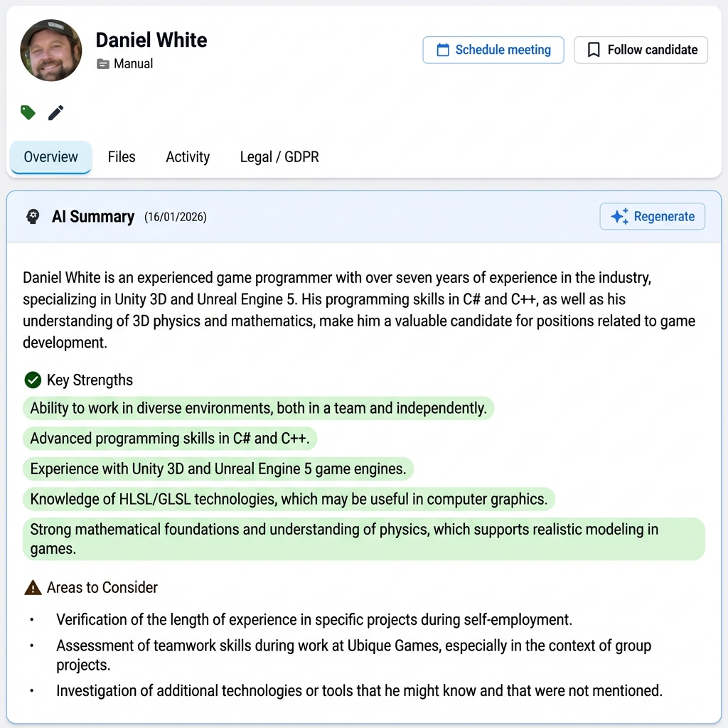This screenshot has width=728, height=728.
Task: Click the sparkle icon in Regenerate
Action: tap(619, 217)
